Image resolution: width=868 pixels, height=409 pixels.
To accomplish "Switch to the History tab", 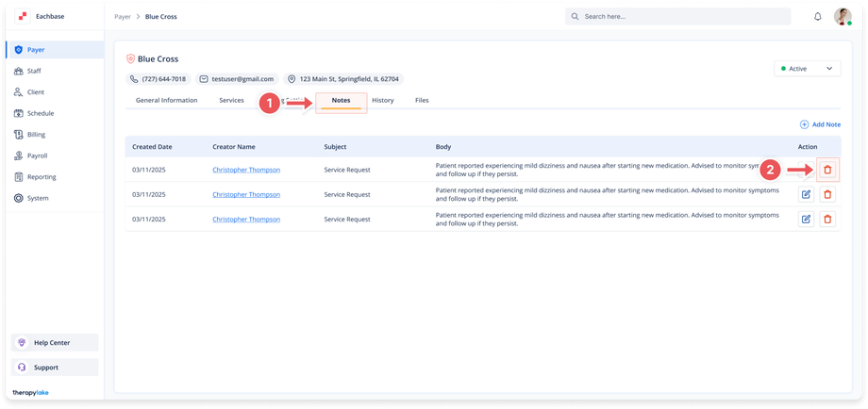I will click(x=382, y=100).
